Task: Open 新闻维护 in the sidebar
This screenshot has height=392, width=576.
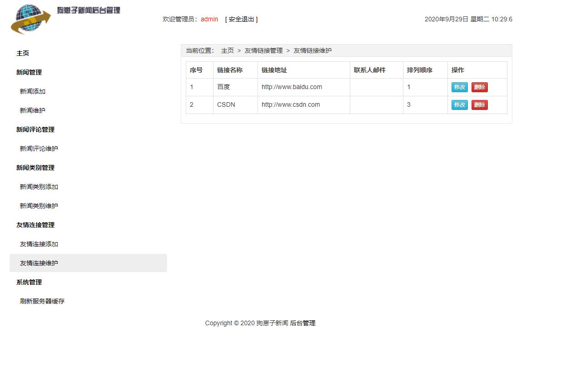Action: tap(32, 110)
